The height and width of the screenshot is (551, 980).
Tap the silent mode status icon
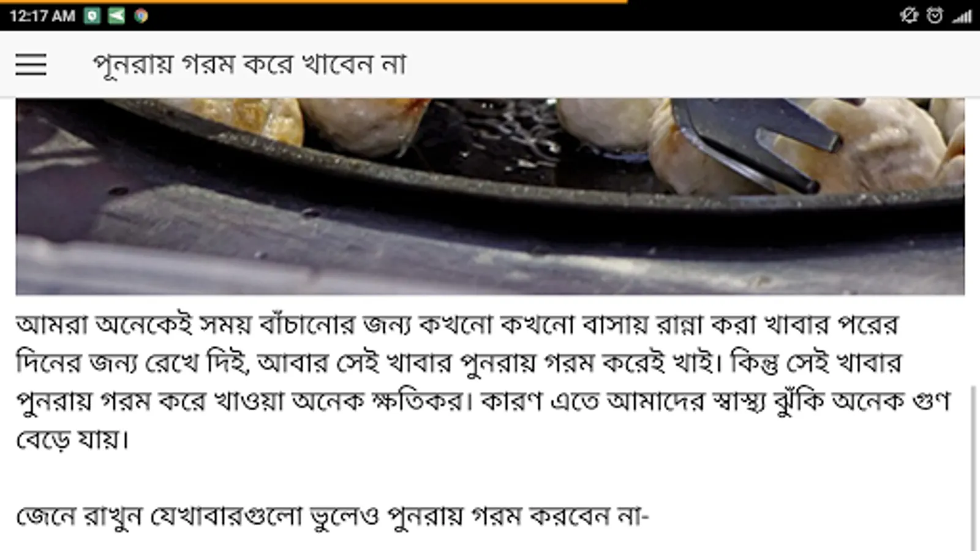click(x=909, y=16)
